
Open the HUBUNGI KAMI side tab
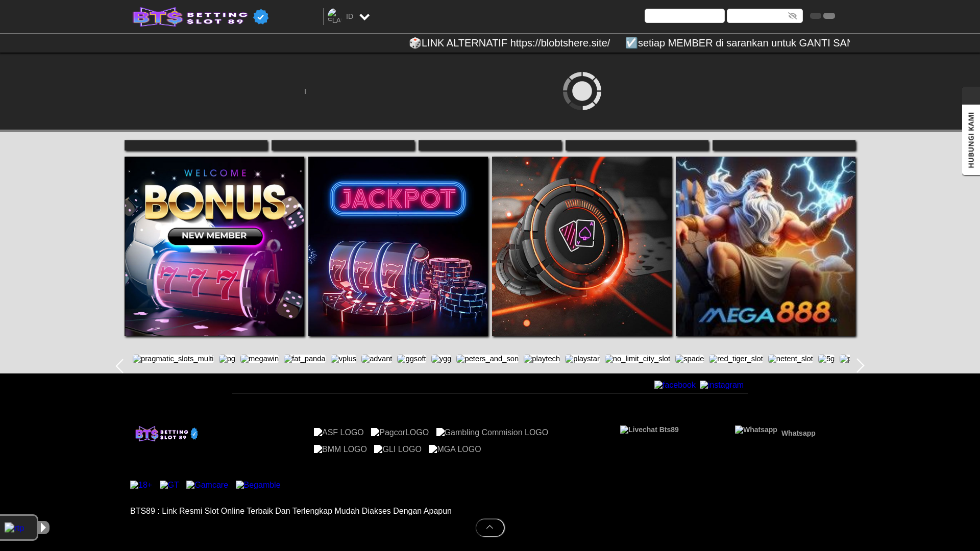(x=971, y=140)
